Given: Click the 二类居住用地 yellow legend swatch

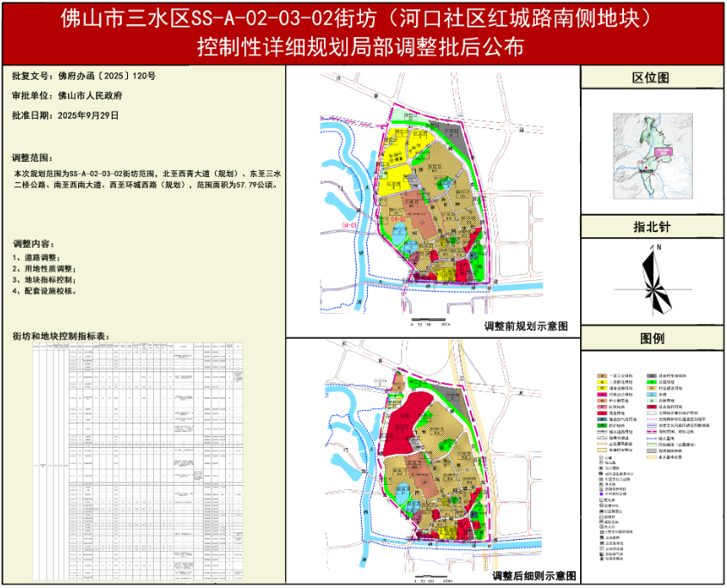Looking at the screenshot, I should point(602,382).
